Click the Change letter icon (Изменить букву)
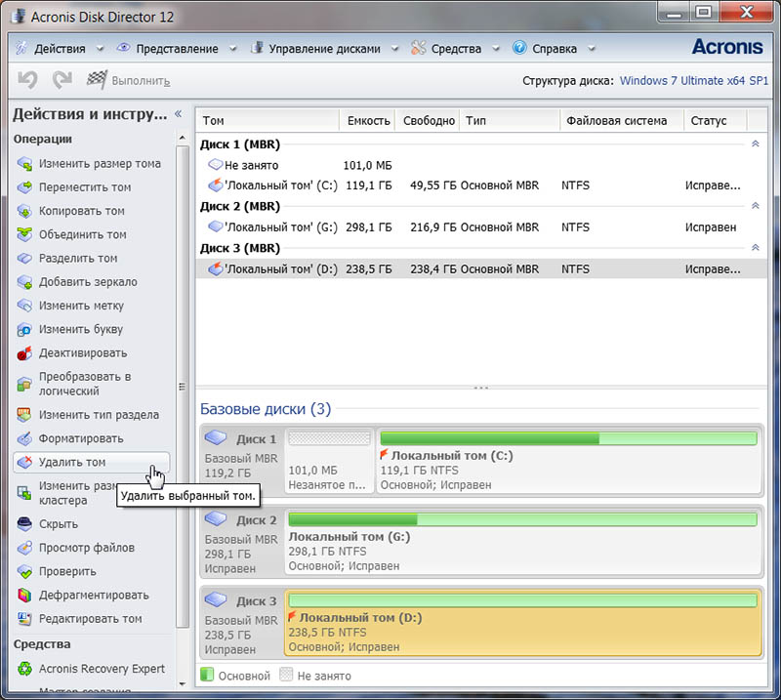The width and height of the screenshot is (781, 700). [x=24, y=329]
